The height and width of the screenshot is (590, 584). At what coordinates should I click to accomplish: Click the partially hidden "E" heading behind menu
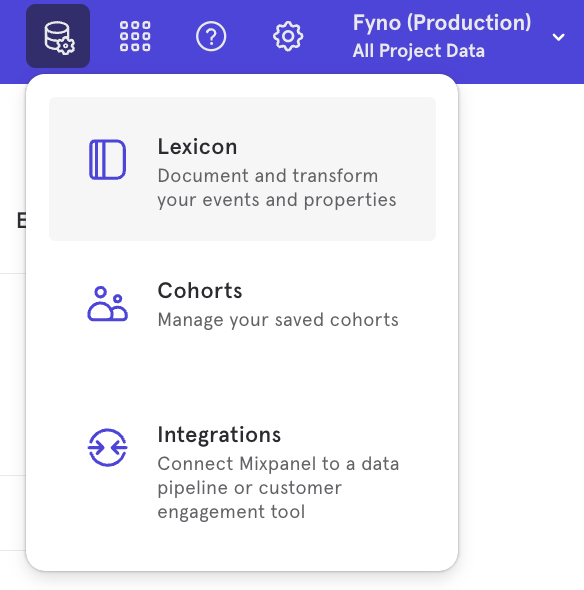pos(21,220)
